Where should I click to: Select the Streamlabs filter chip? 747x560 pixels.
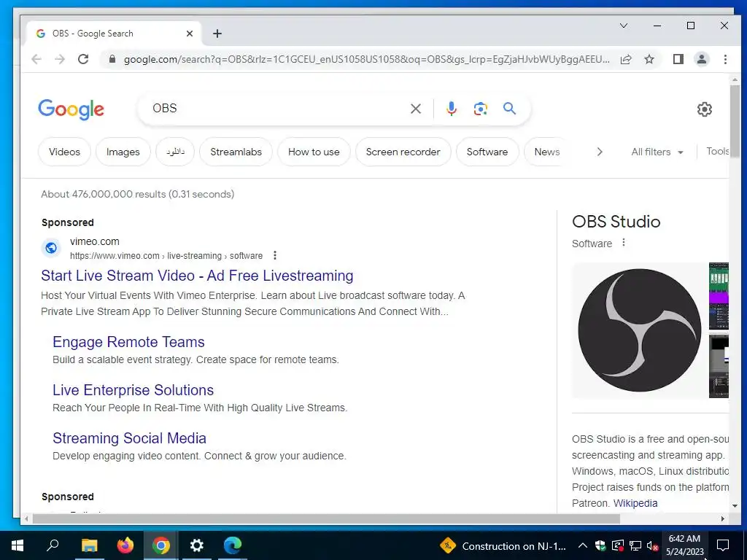tap(236, 152)
